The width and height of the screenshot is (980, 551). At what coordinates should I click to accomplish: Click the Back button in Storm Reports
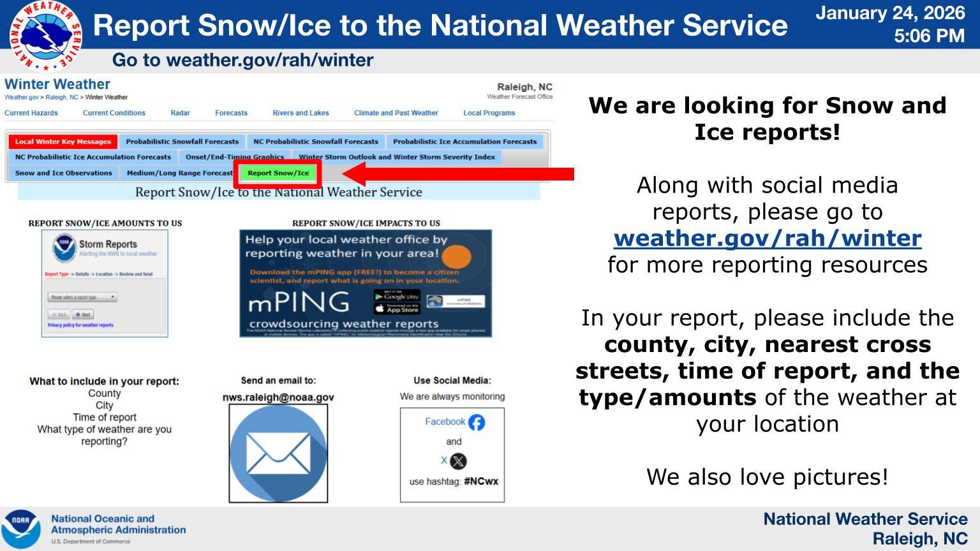coord(59,314)
